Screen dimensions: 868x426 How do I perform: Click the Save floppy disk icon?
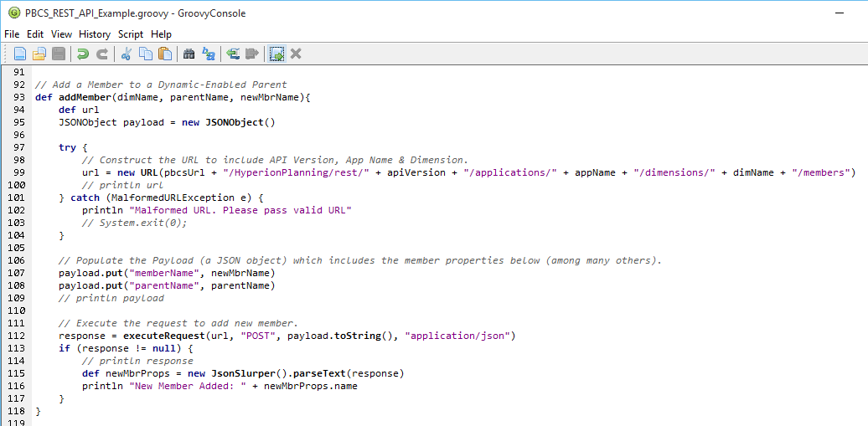(x=59, y=54)
